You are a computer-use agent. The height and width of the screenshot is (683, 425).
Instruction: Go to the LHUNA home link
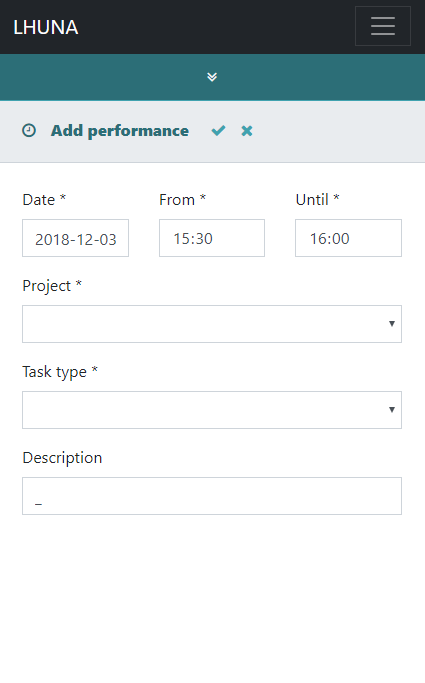point(46,27)
